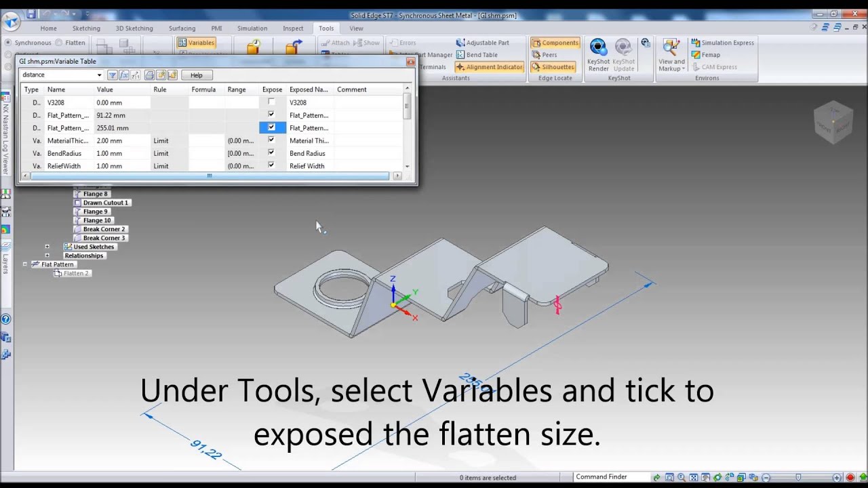Click the Adjustable Part command
This screenshot has height=488, width=868.
482,43
